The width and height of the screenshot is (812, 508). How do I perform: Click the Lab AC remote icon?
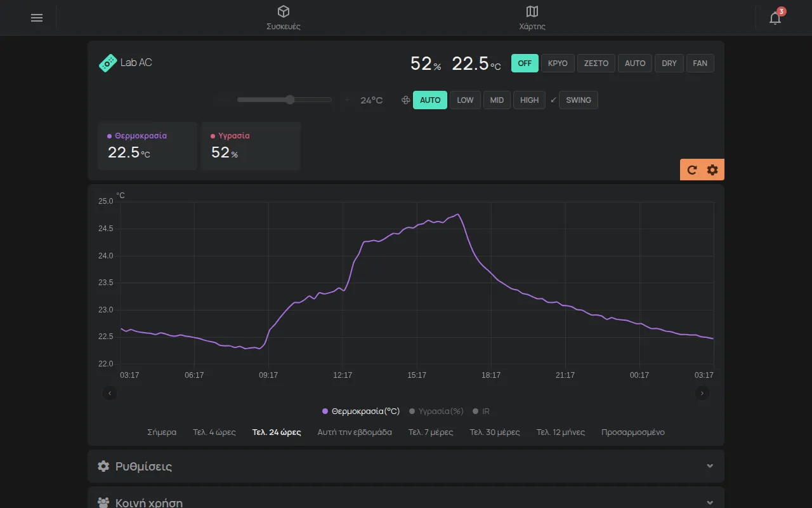point(108,63)
